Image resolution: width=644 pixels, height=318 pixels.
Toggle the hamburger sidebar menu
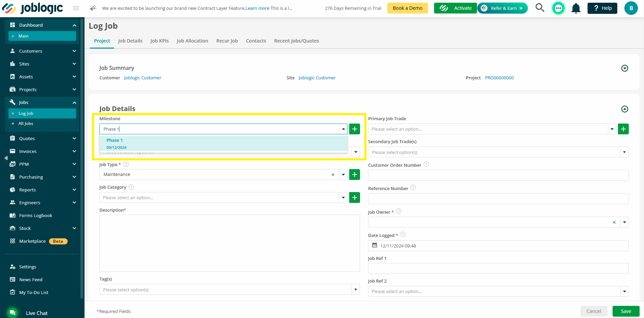pyautogui.click(x=76, y=8)
